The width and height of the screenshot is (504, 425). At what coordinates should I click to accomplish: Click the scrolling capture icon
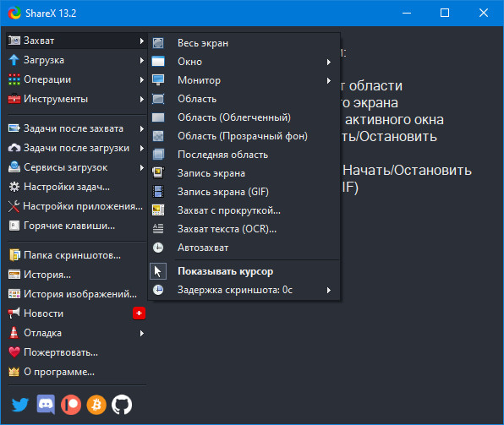coord(158,210)
